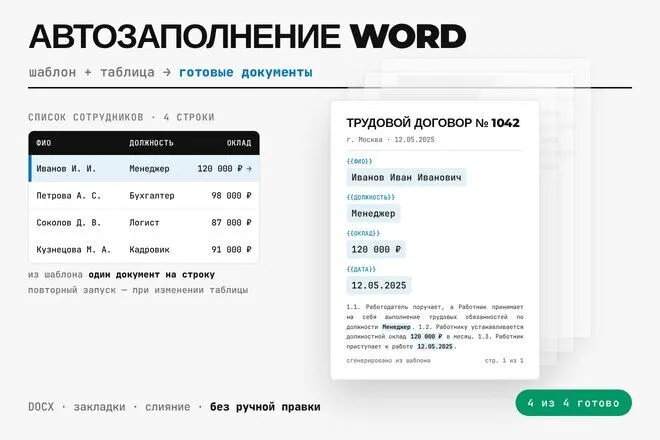Click the ТРУДОВОЙ ДОГОВОР № 1042 title

(433, 123)
